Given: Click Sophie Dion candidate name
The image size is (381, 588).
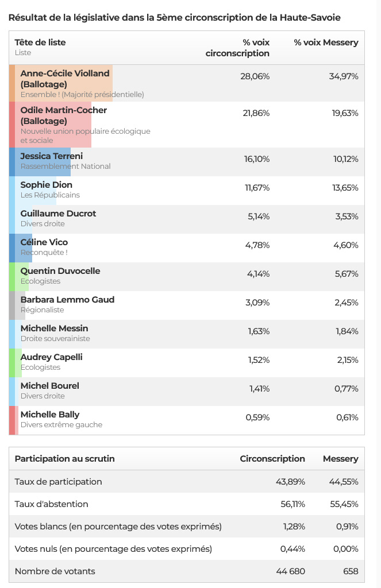Looking at the screenshot, I should [x=46, y=185].
